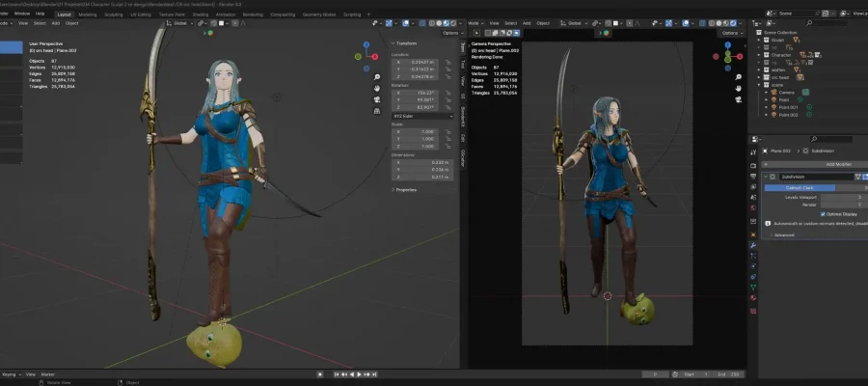Image resolution: width=868 pixels, height=386 pixels.
Task: Click blue Z axis on right viewport gizmo
Action: (727, 44)
